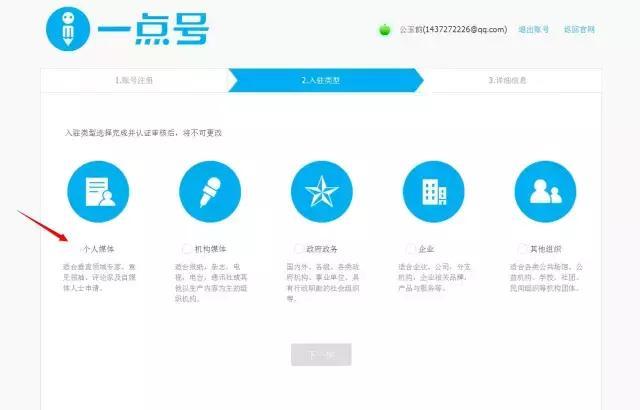This screenshot has height=410, width=640.
Task: Click the 企业 label text
Action: click(427, 249)
